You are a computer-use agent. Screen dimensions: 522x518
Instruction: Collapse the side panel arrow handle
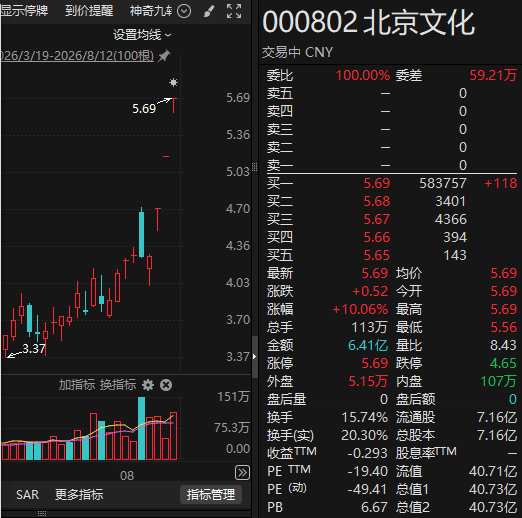[255, 357]
